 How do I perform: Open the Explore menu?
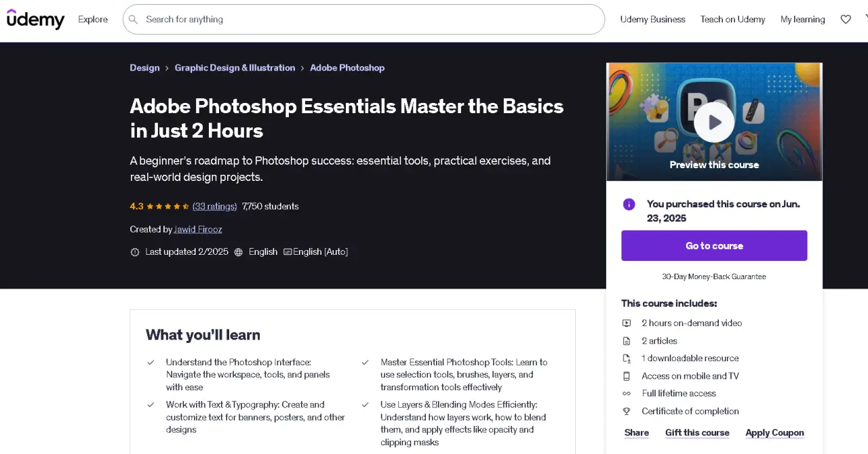click(93, 20)
